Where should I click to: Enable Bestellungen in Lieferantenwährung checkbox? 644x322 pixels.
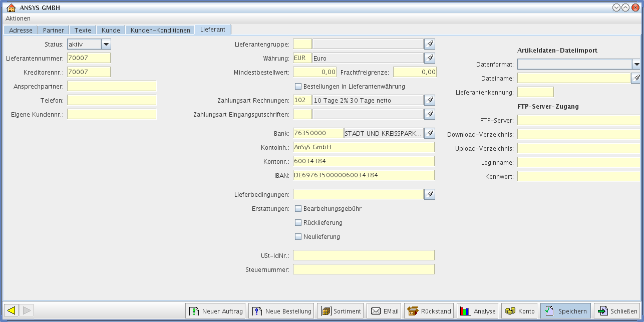298,86
